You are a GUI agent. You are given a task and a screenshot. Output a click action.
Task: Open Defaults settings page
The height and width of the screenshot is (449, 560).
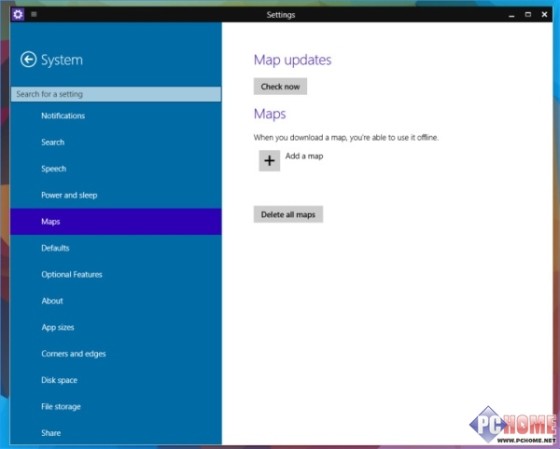click(x=116, y=248)
